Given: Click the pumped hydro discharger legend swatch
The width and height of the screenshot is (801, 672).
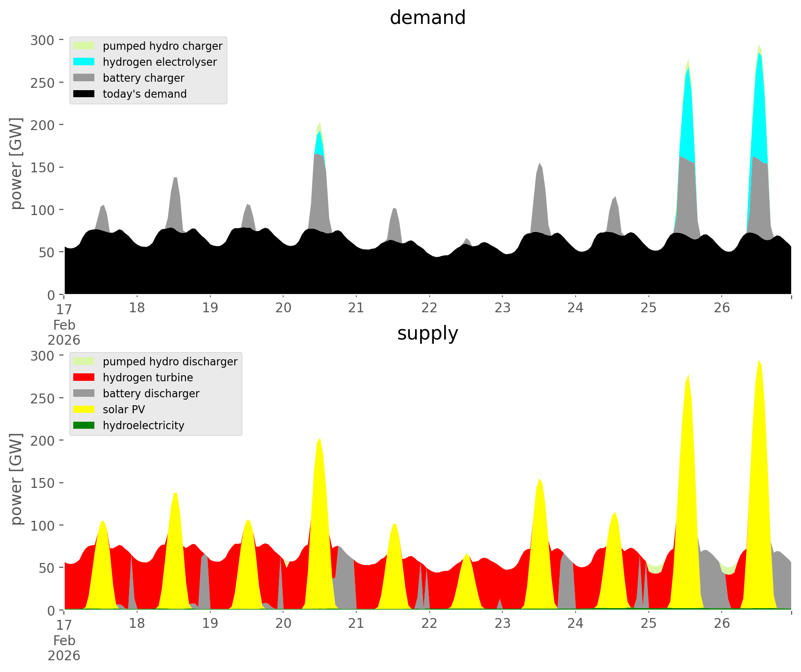Looking at the screenshot, I should click(84, 362).
